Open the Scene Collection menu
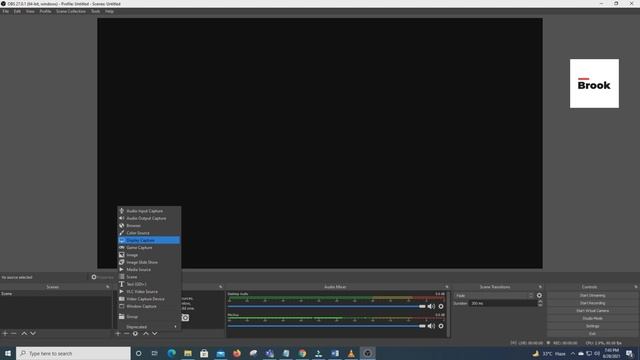Viewport: 640px width, 360px height. [x=71, y=11]
